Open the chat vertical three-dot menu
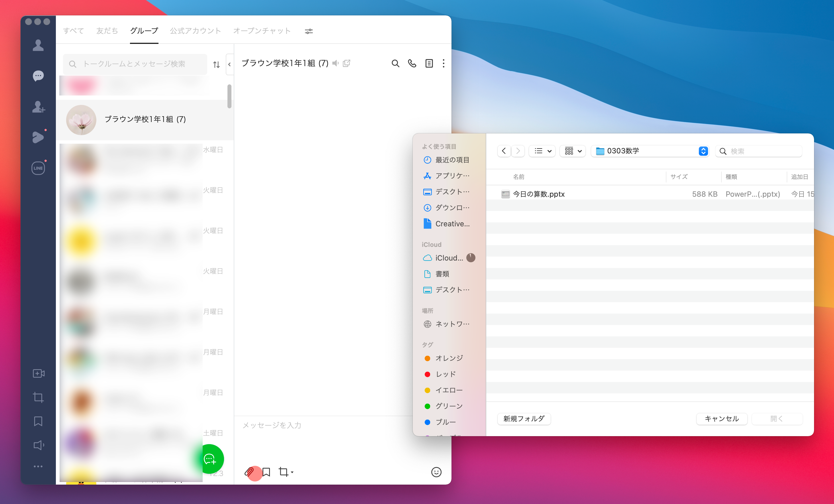The height and width of the screenshot is (504, 834). click(x=444, y=63)
